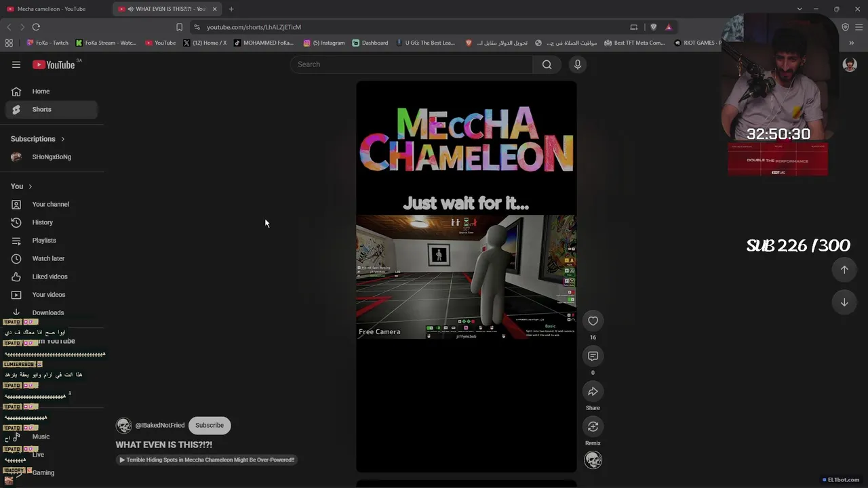Remix this Short
This screenshot has width=868, height=488.
(593, 426)
